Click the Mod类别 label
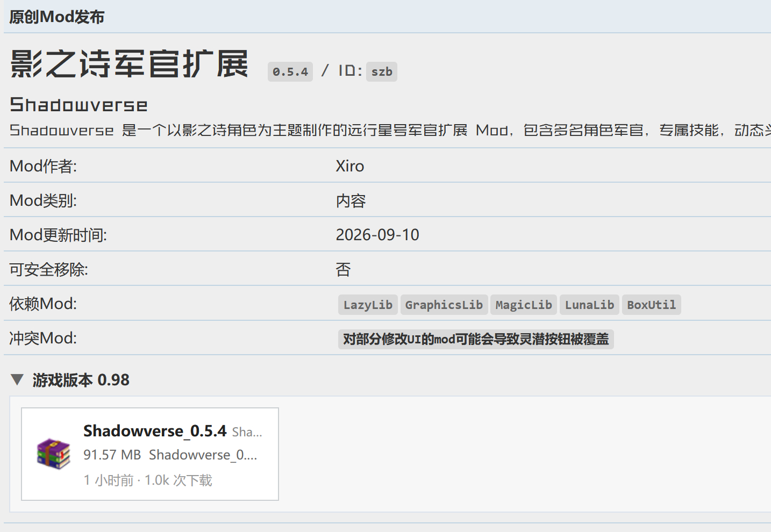Viewport: 771px width, 532px height. [x=44, y=200]
